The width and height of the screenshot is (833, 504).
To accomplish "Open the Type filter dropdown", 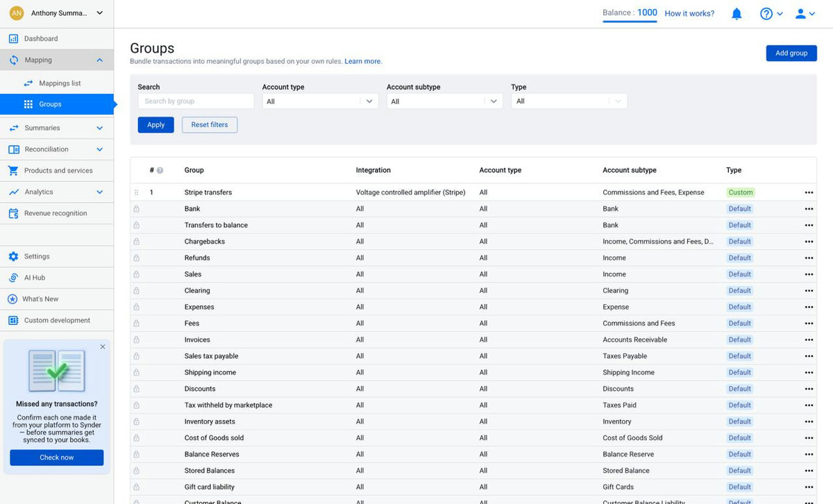I will [x=569, y=101].
